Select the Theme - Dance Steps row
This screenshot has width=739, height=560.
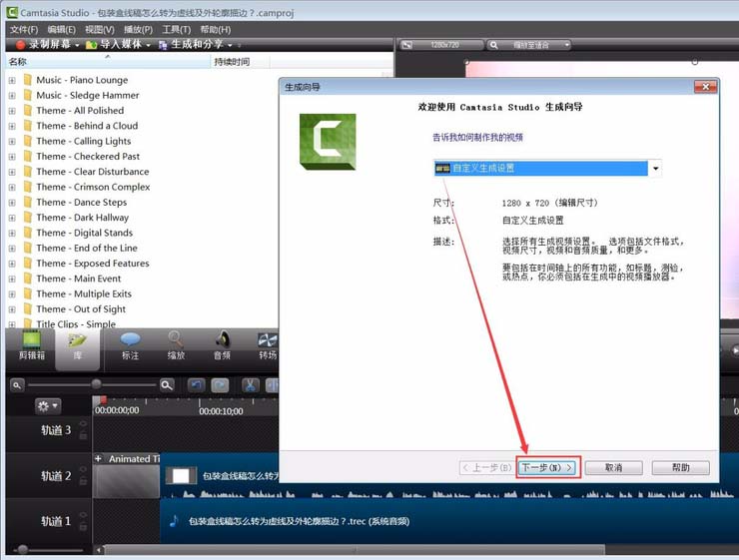point(82,203)
